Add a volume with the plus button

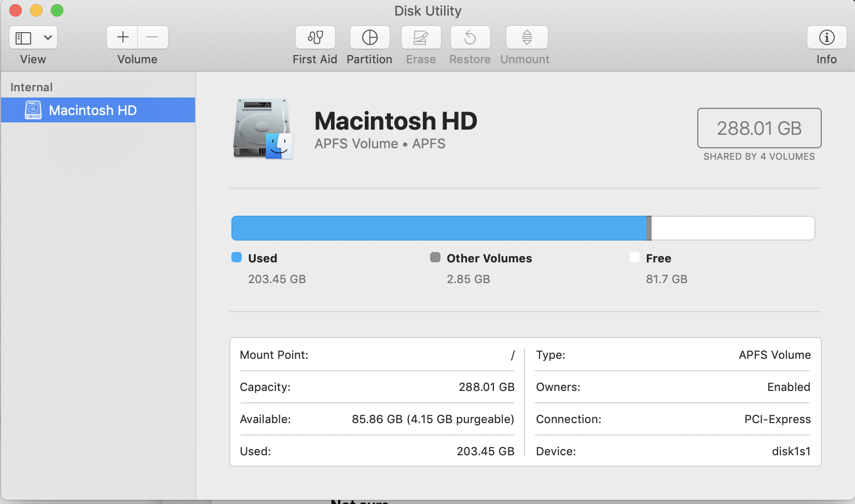coord(122,37)
